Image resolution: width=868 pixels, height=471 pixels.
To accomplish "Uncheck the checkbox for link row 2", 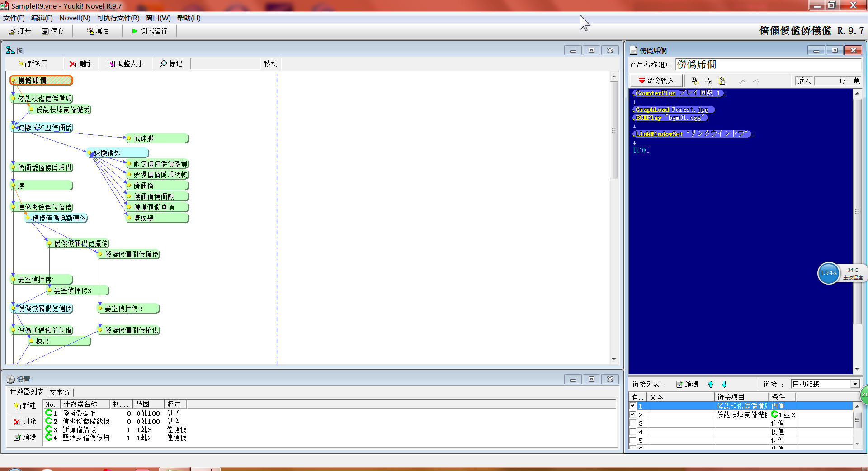I will point(633,414).
